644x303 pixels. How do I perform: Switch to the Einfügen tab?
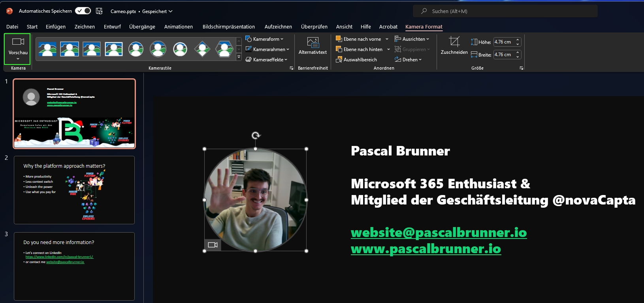click(x=56, y=27)
